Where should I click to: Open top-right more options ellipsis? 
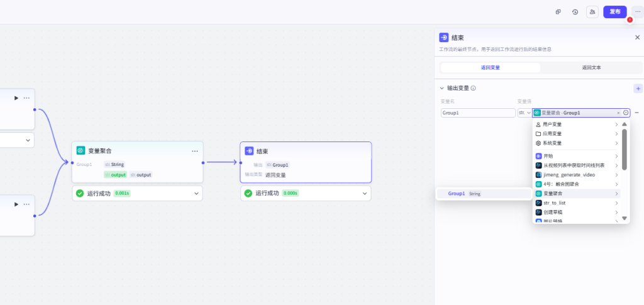coord(637,12)
